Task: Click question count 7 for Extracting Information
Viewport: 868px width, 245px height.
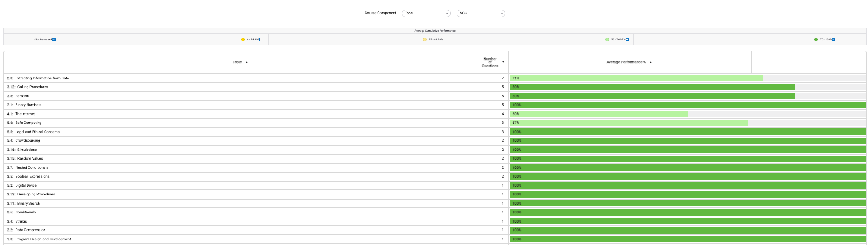Action: (x=503, y=78)
